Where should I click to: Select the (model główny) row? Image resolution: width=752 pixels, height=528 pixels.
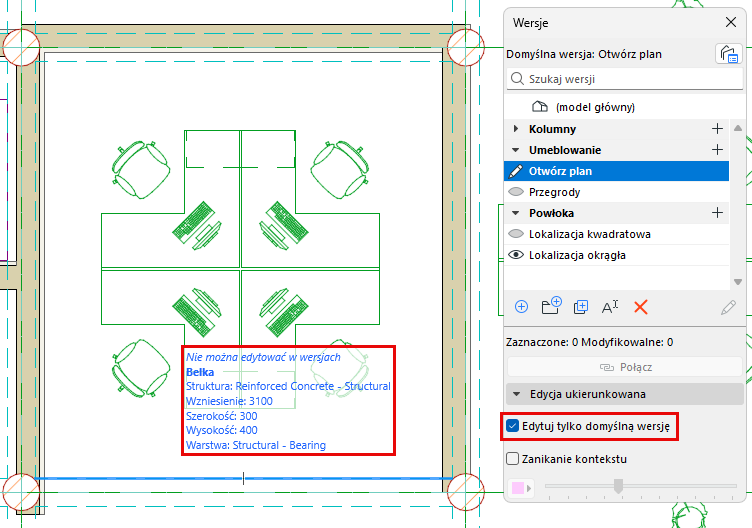point(616,107)
